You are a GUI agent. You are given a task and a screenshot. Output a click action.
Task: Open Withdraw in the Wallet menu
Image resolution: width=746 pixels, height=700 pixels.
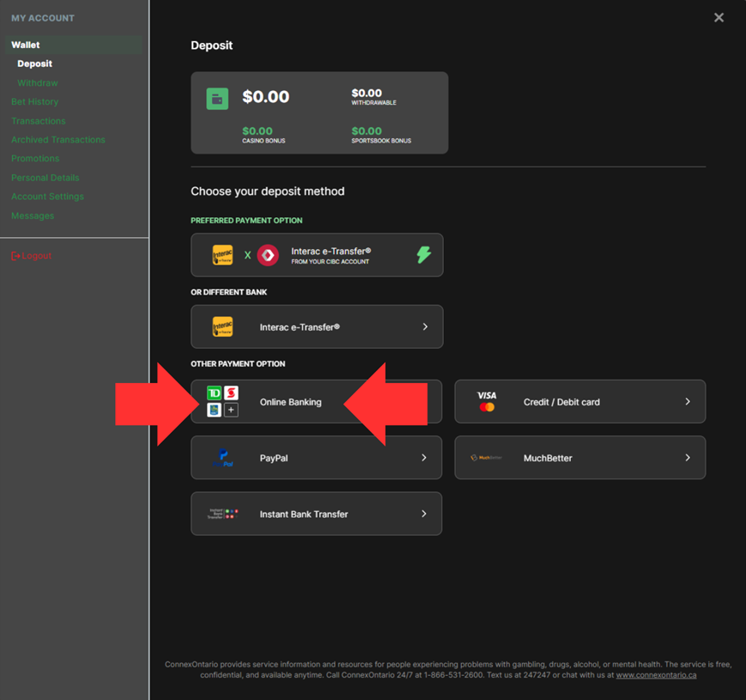(38, 83)
